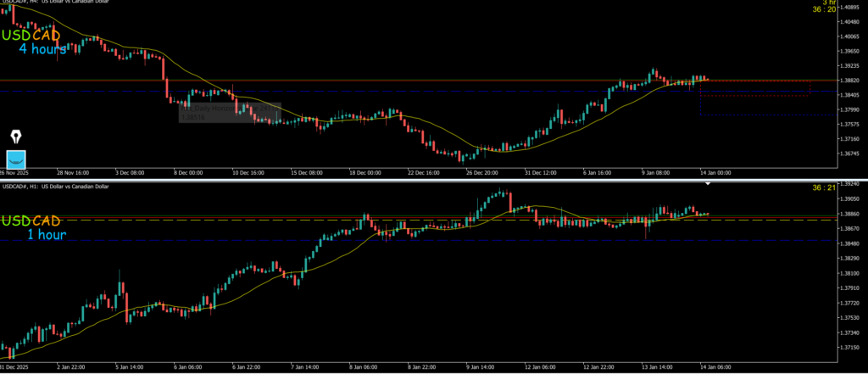
Task: Click the red dotted rectangle on H4 chart
Action: tap(754, 88)
